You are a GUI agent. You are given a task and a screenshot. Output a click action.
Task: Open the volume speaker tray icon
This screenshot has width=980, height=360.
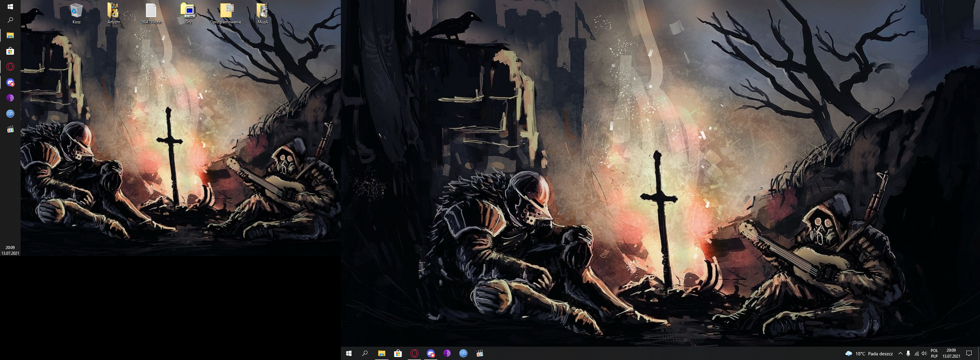pos(924,354)
